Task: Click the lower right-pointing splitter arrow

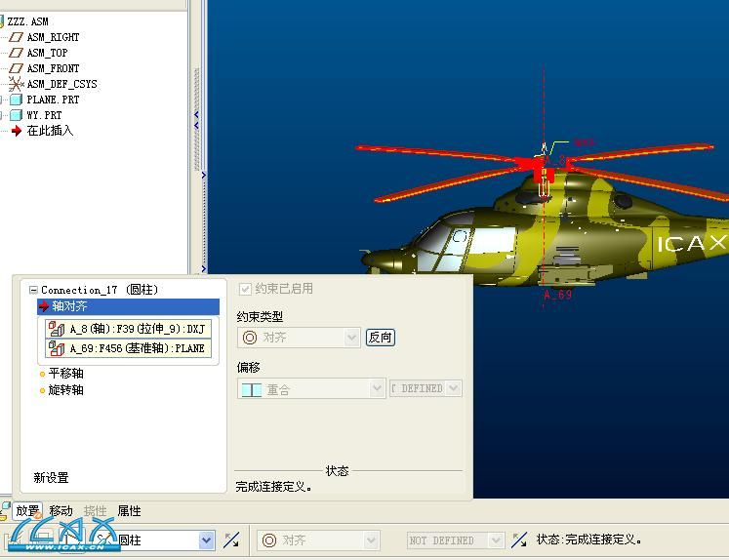Action: 204,268
